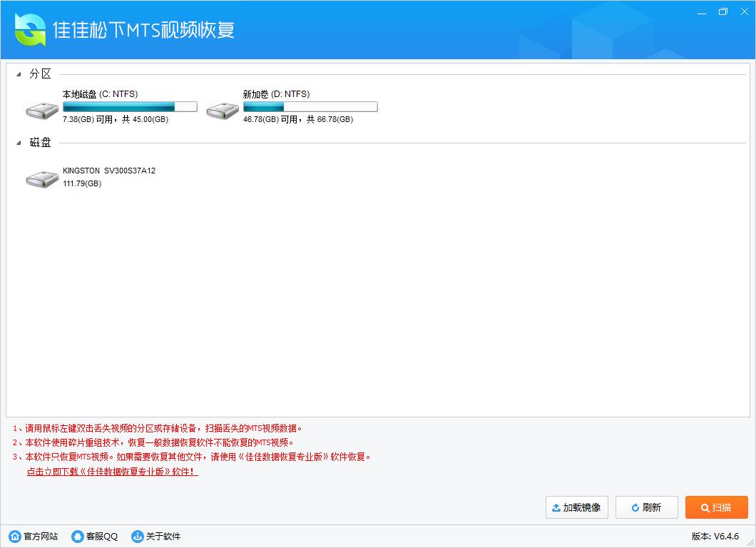The image size is (756, 548).
Task: Select the KINGSTON disk drive icon
Action: pos(43,179)
